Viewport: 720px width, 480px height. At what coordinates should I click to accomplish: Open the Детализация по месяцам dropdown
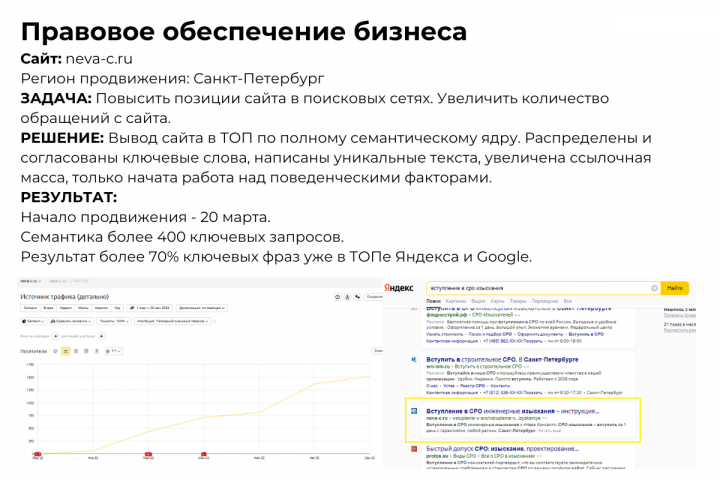(202, 308)
